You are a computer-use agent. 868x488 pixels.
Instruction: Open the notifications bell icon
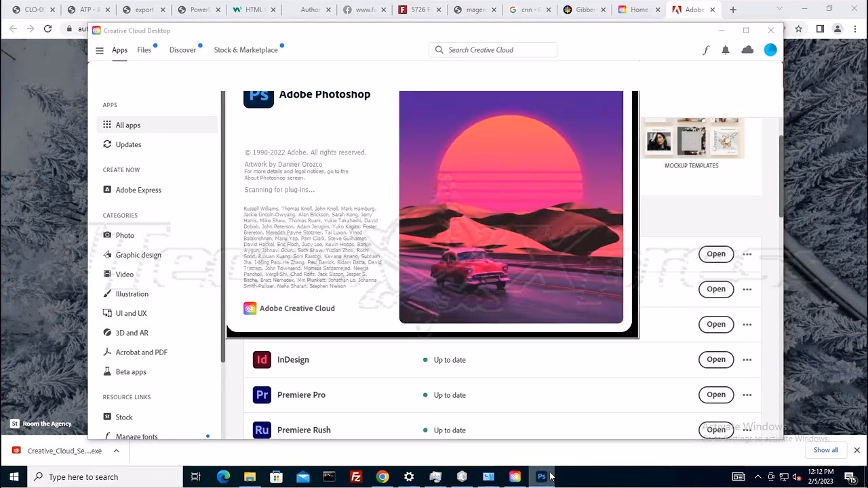point(726,50)
